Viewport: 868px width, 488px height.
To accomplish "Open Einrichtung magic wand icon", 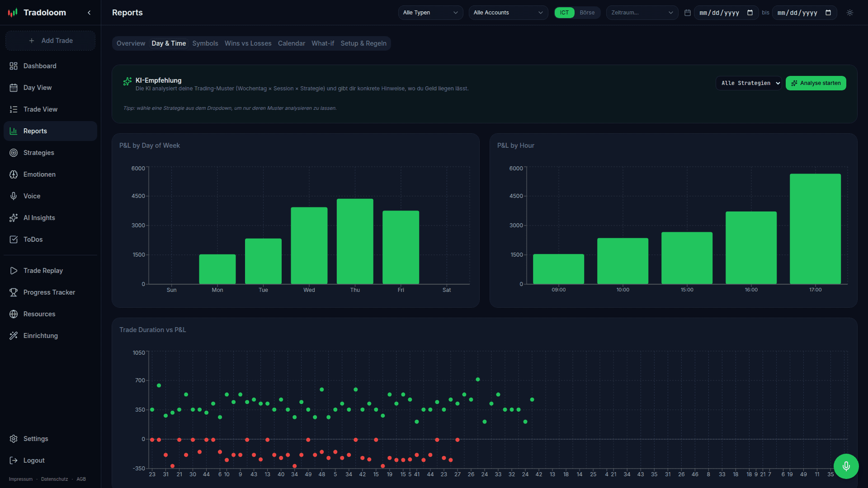I will 14,336.
